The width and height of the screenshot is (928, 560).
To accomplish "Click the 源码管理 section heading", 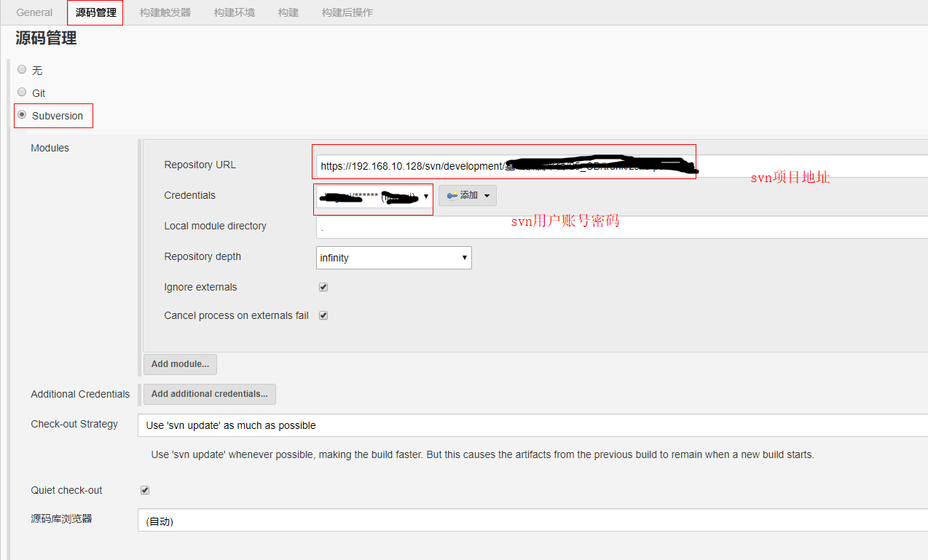I will pyautogui.click(x=46, y=39).
